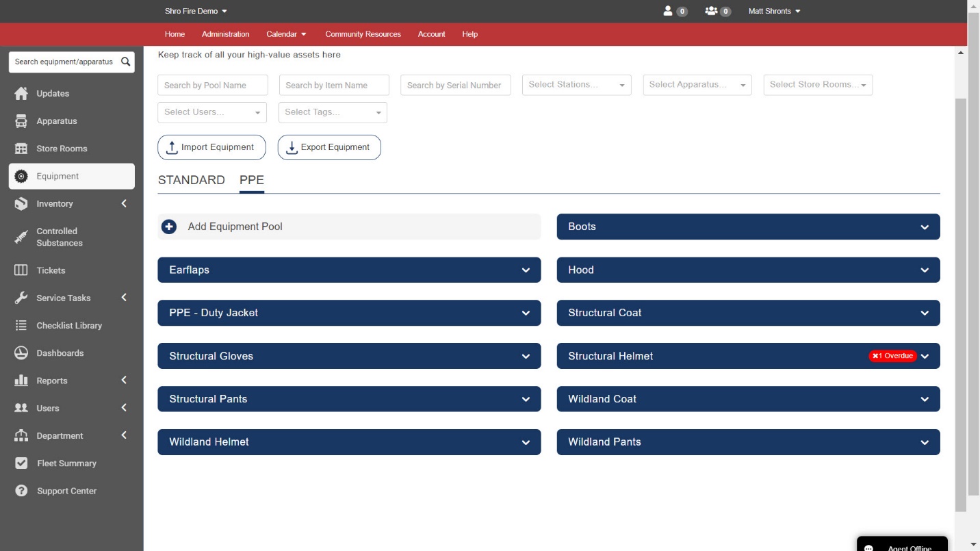This screenshot has height=551, width=980.
Task: Click the Export Equipment button
Action: (x=329, y=147)
